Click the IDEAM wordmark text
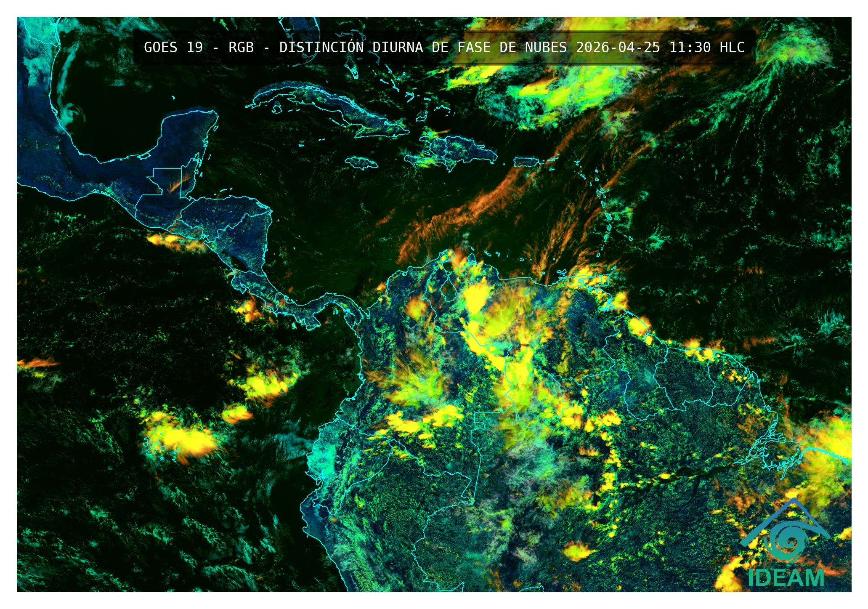The width and height of the screenshot is (868, 609). (786, 578)
